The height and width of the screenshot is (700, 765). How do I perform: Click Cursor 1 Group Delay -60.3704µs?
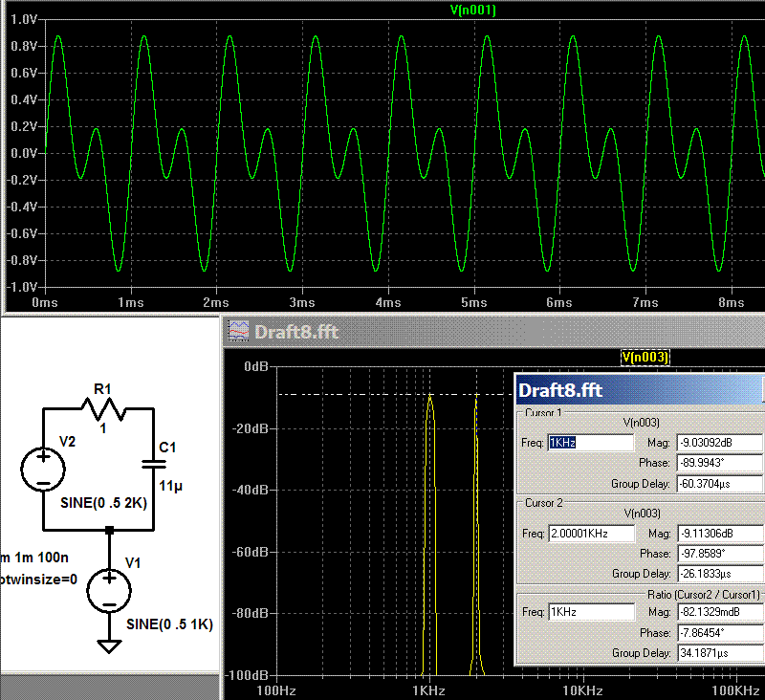tap(719, 484)
